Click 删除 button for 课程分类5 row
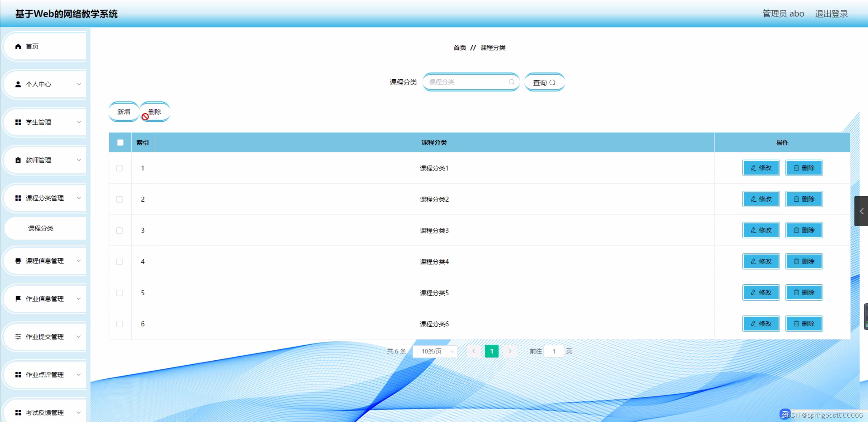Screen dimensions: 868x422 tap(804, 293)
